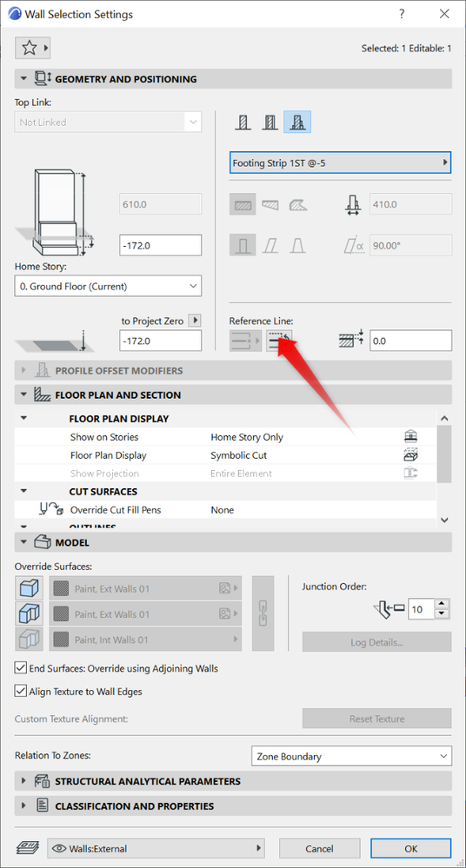466x868 pixels.
Task: Toggle the second Override Surfaces icon
Action: click(28, 614)
